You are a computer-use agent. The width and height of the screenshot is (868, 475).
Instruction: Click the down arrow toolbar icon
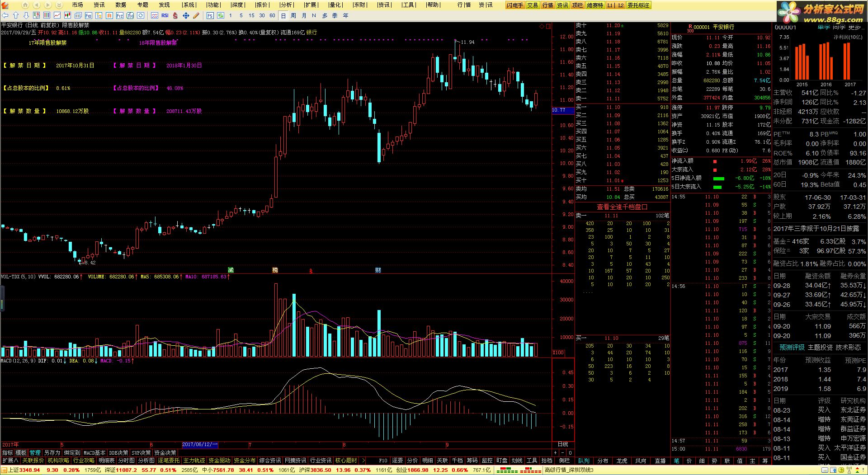pos(26,15)
